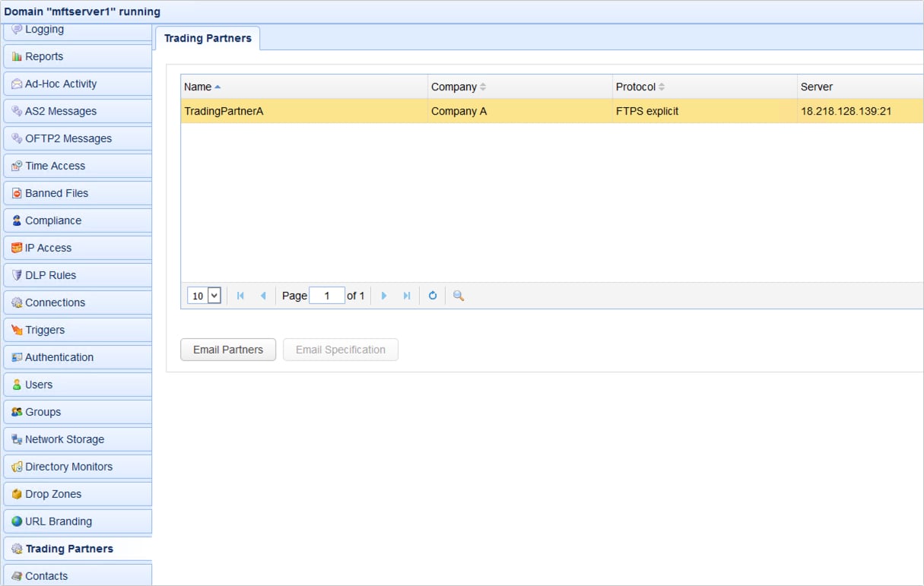This screenshot has width=924, height=586.
Task: Go to first page using the arrow icon
Action: [x=240, y=296]
